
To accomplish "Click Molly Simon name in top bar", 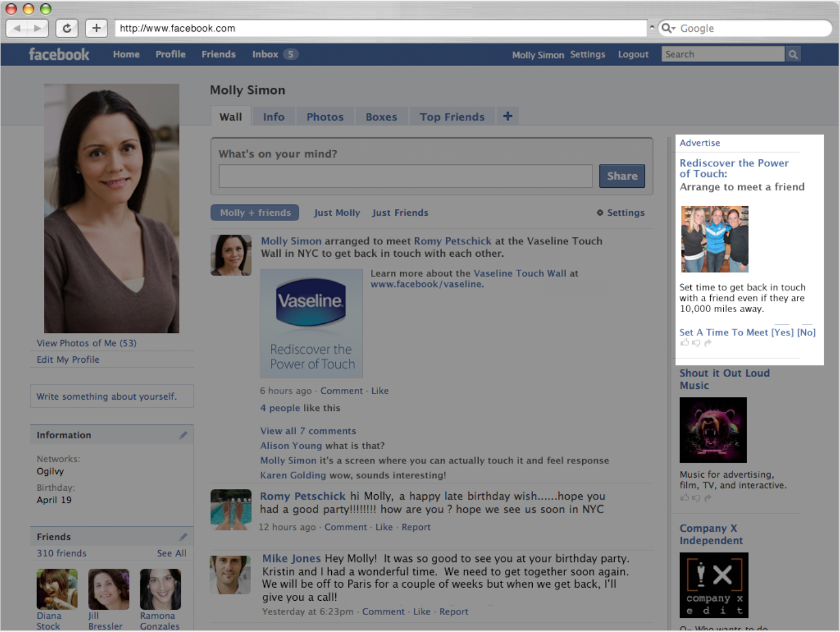I will pyautogui.click(x=538, y=55).
